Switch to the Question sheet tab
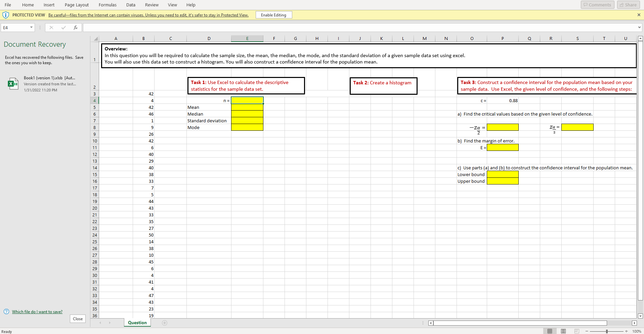The height and width of the screenshot is (334, 644). coord(137,323)
